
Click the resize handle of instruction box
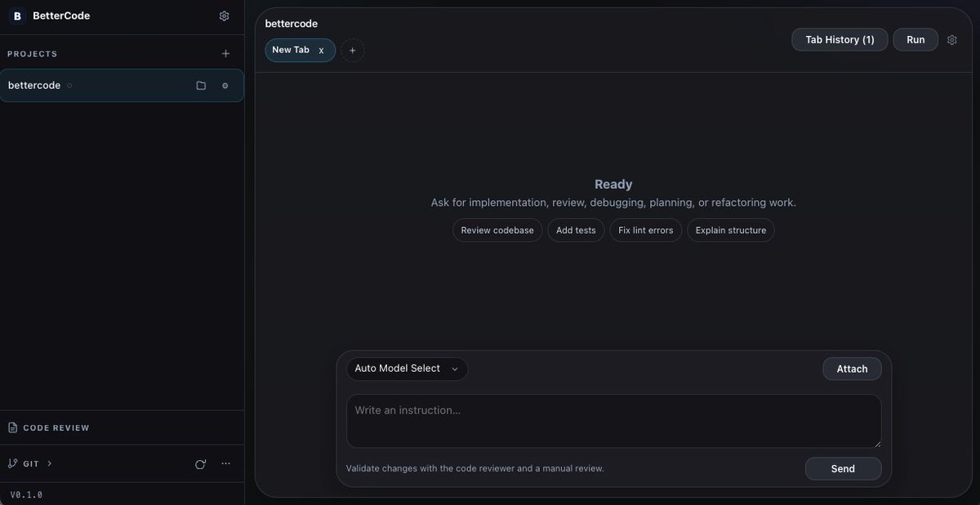click(x=877, y=444)
